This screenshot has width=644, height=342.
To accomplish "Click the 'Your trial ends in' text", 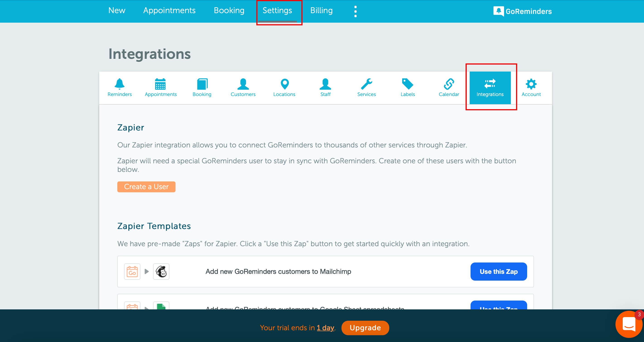I will point(287,328).
